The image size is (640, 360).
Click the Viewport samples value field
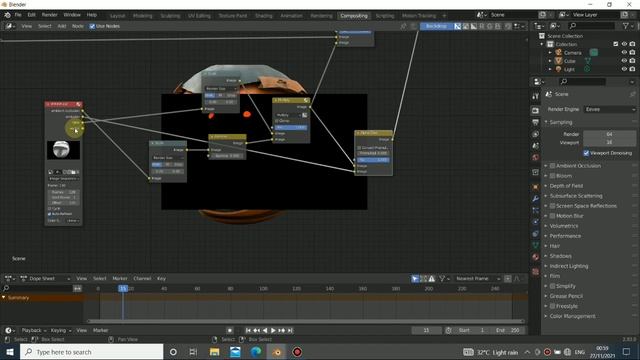609,142
